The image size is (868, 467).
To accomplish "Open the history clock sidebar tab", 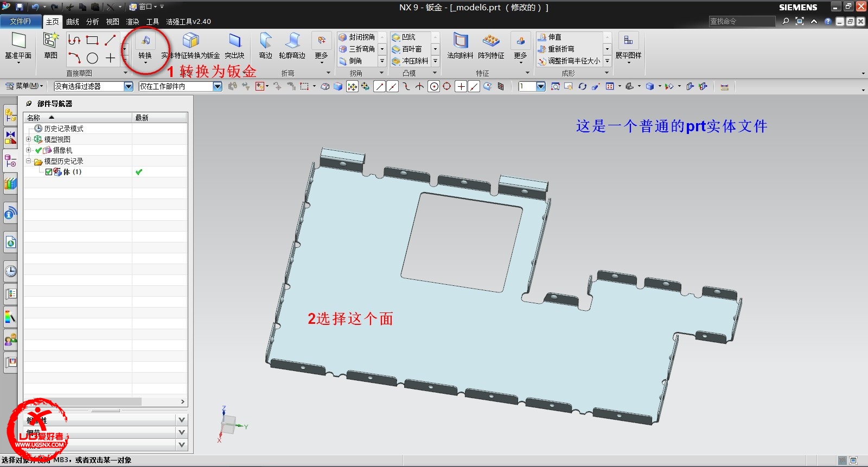I will point(10,271).
